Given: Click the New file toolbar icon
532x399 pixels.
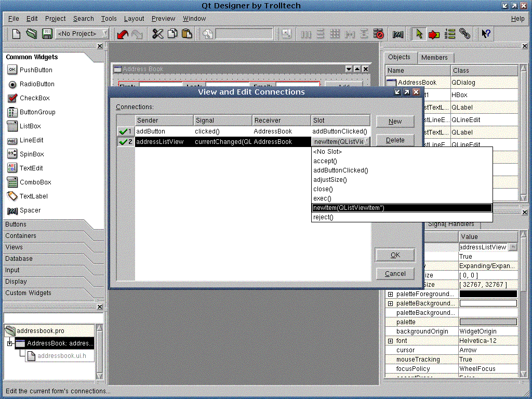Looking at the screenshot, I should (x=17, y=34).
